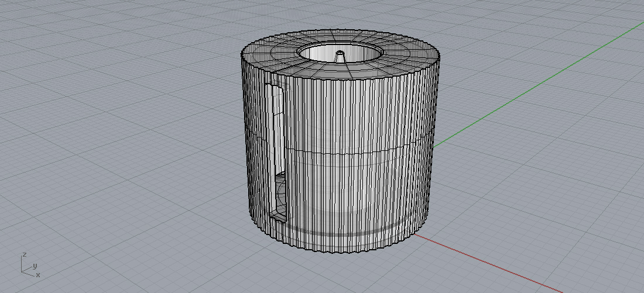Click the world axes icon in the viewport corner
The height and width of the screenshot is (293, 644).
tap(30, 265)
